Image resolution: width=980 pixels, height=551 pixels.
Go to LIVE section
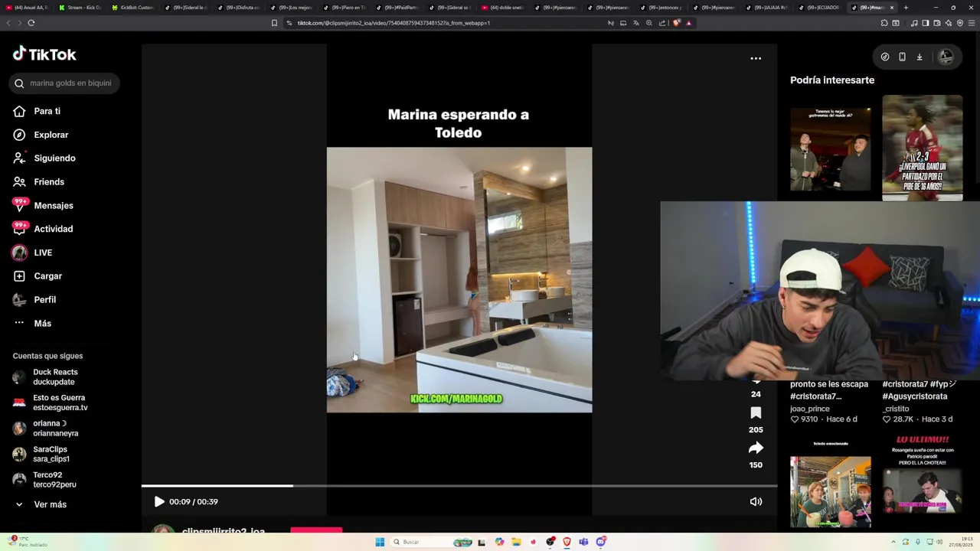tap(32, 253)
